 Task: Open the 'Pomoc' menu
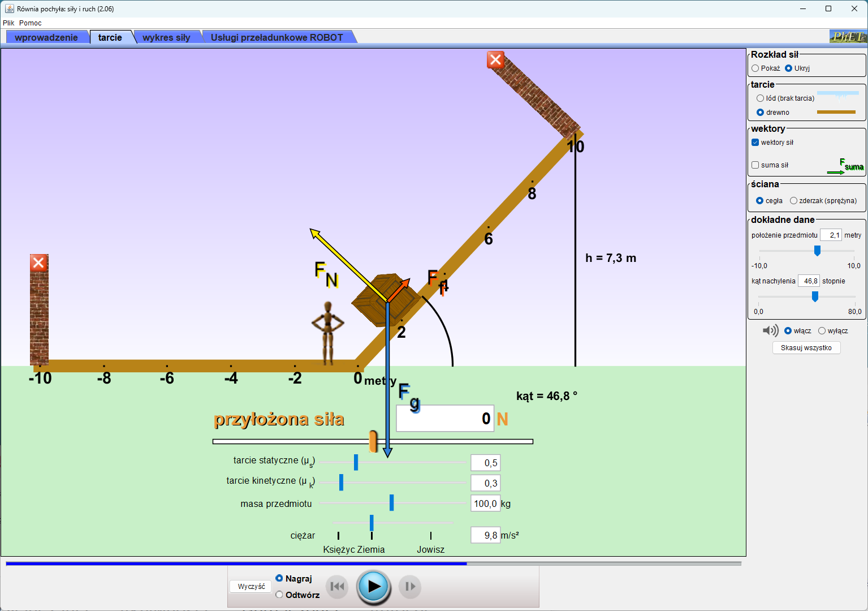(x=31, y=23)
